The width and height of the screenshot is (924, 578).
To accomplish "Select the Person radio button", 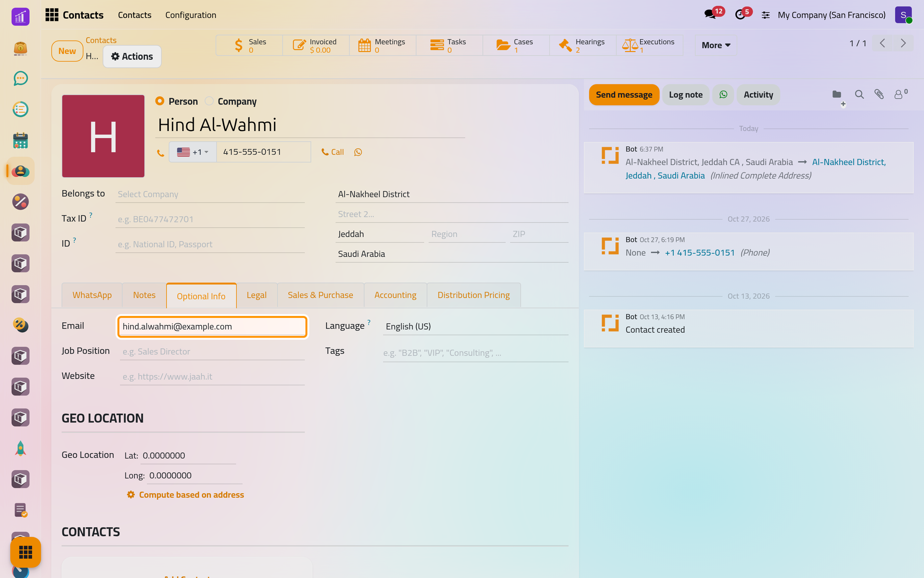I will (160, 101).
